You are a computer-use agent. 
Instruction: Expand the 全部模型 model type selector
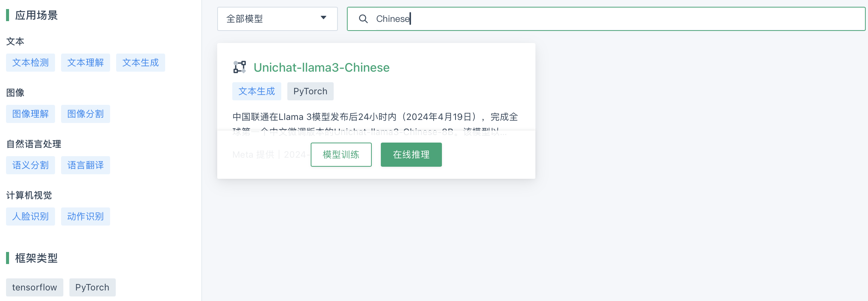pyautogui.click(x=277, y=19)
